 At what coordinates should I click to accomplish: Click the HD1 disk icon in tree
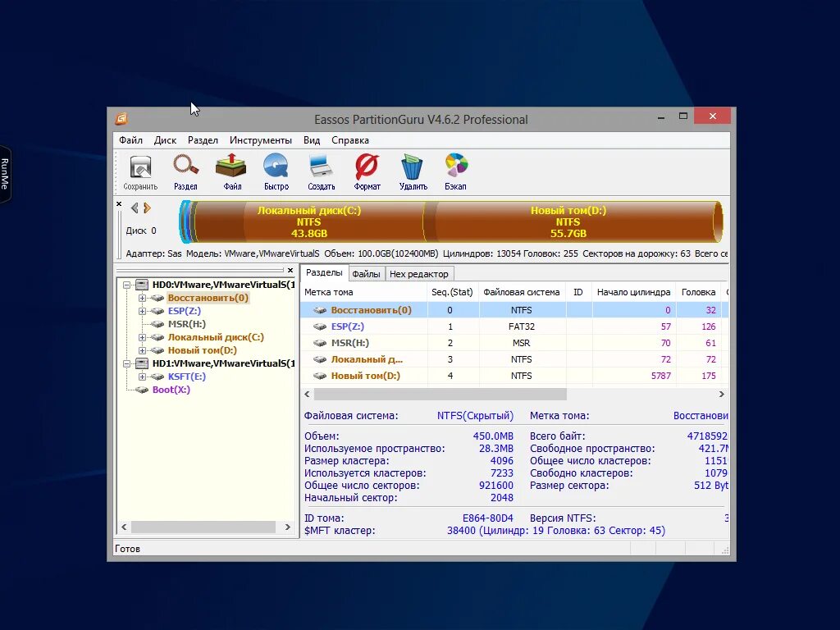point(141,363)
